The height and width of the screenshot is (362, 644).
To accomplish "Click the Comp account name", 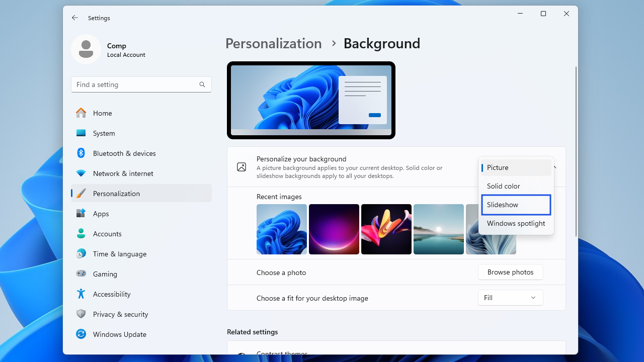I will click(x=117, y=46).
